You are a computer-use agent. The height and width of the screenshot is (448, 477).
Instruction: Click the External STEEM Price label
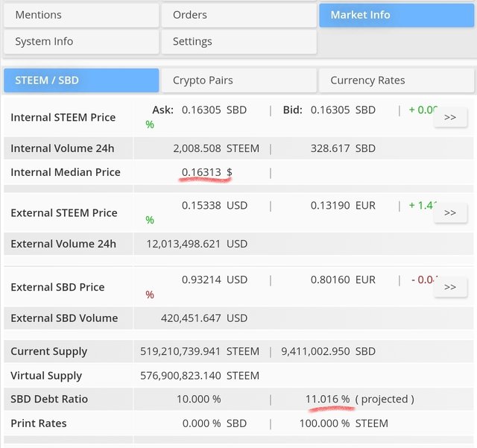tap(64, 212)
